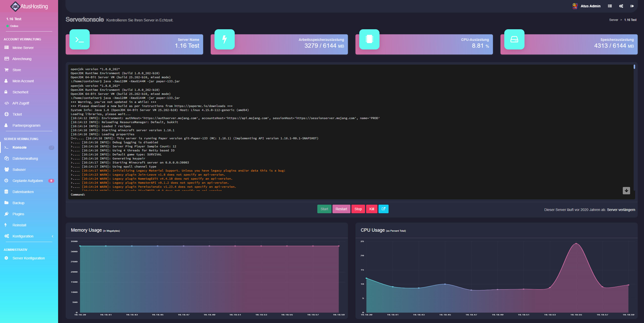
Task: Open Konsole menu item
Action: pos(29,147)
